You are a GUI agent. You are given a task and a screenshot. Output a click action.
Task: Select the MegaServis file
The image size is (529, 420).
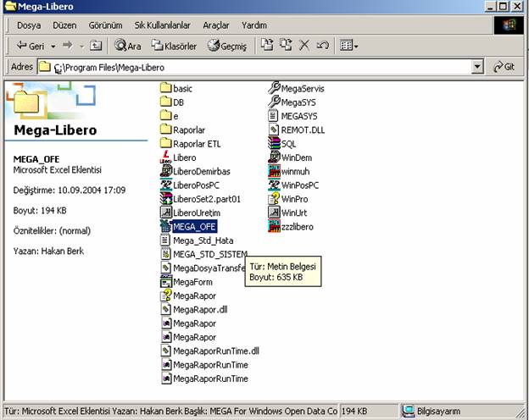pos(296,88)
